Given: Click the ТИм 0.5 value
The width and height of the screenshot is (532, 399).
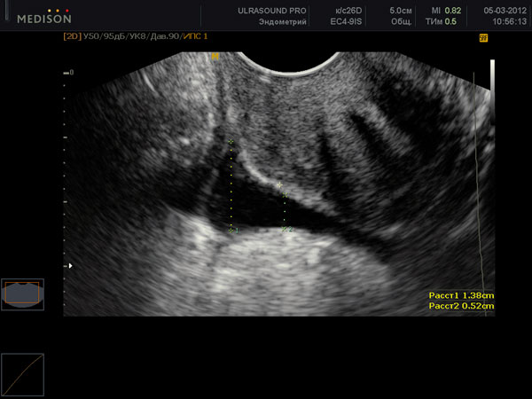Looking at the screenshot, I should pos(441,21).
